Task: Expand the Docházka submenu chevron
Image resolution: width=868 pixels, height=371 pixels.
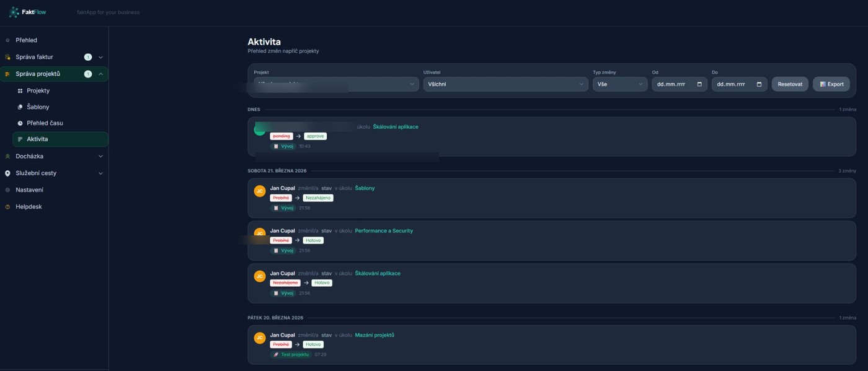Action: pyautogui.click(x=100, y=157)
